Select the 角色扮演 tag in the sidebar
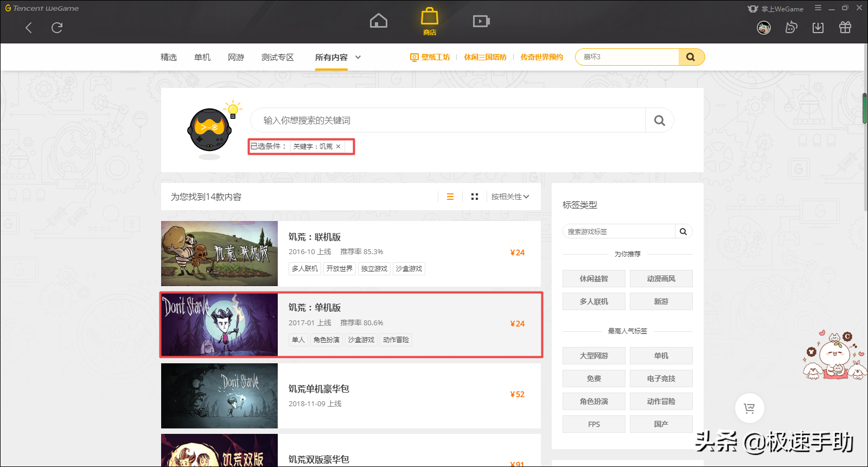Image resolution: width=868 pixels, height=467 pixels. click(x=593, y=401)
